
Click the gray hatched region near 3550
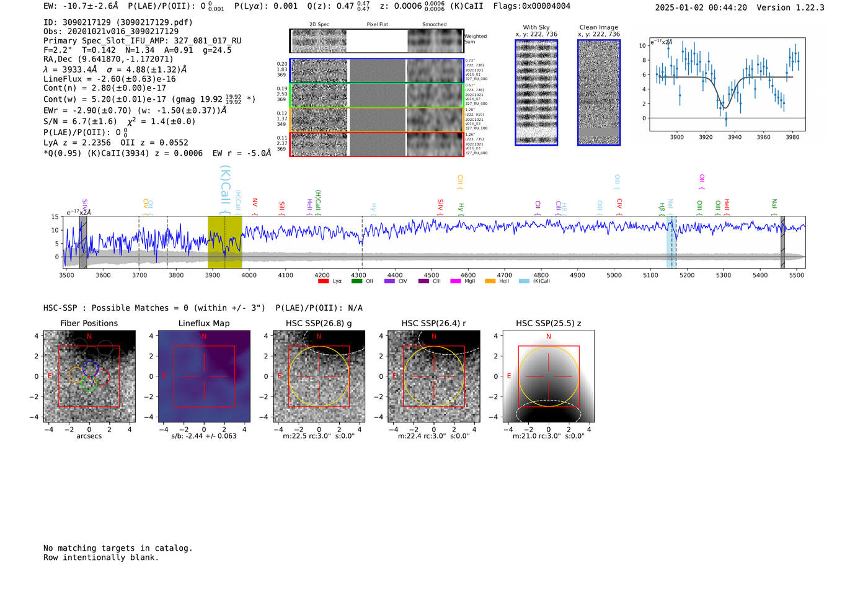[x=83, y=242]
